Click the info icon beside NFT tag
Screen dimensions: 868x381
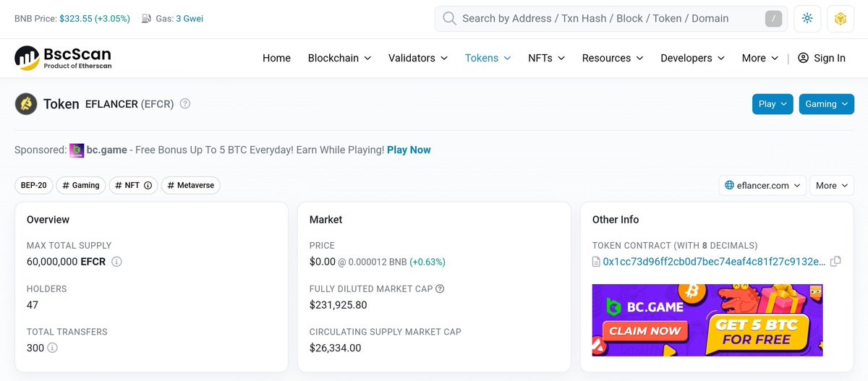(x=148, y=185)
